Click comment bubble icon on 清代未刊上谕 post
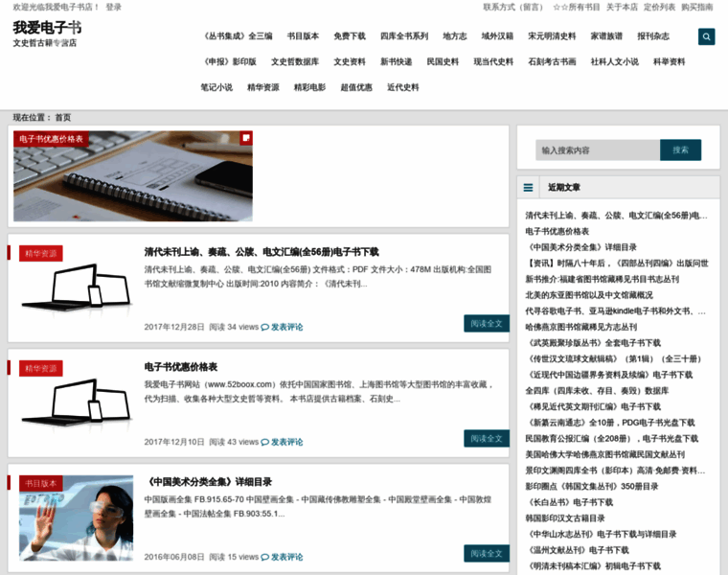The image size is (728, 575). (x=265, y=327)
